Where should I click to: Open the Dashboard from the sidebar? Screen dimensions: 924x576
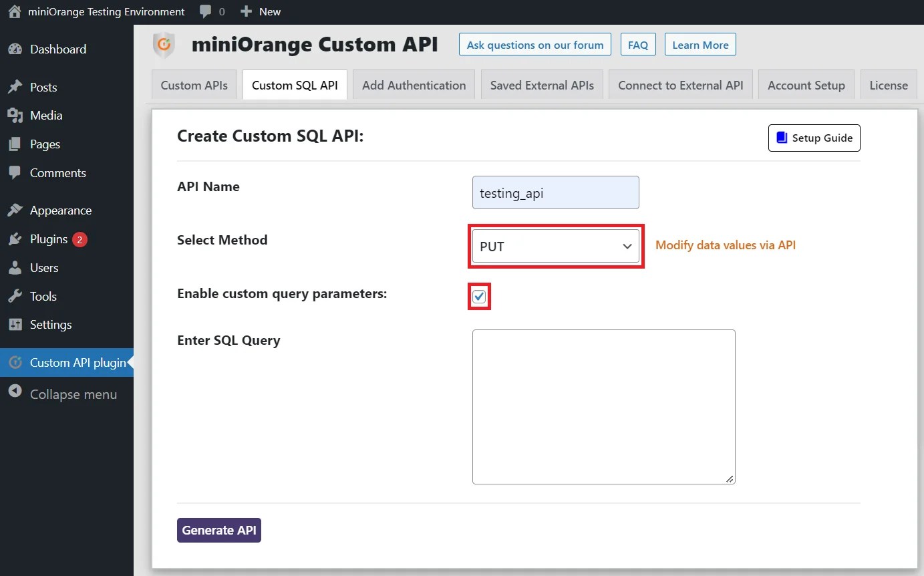(16, 49)
